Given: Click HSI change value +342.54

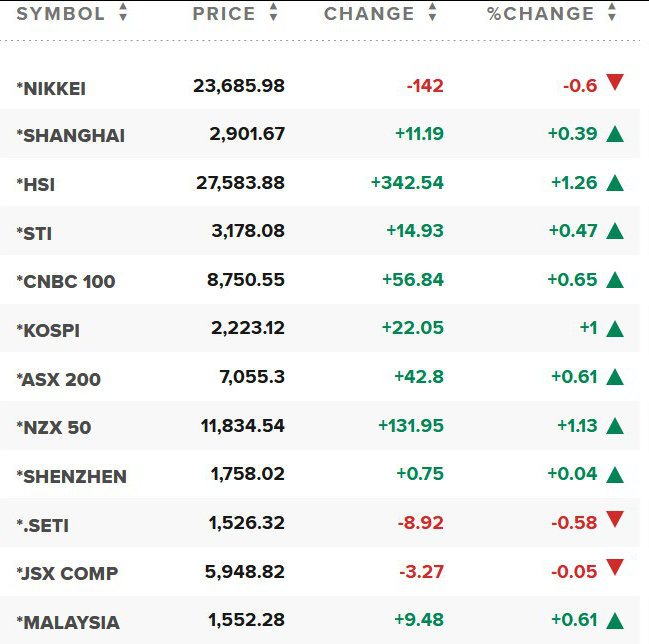Looking at the screenshot, I should click(x=407, y=183).
